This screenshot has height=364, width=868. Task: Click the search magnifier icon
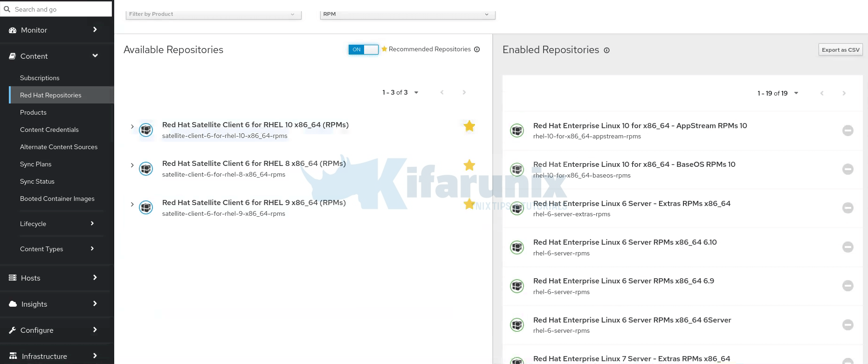tap(7, 9)
